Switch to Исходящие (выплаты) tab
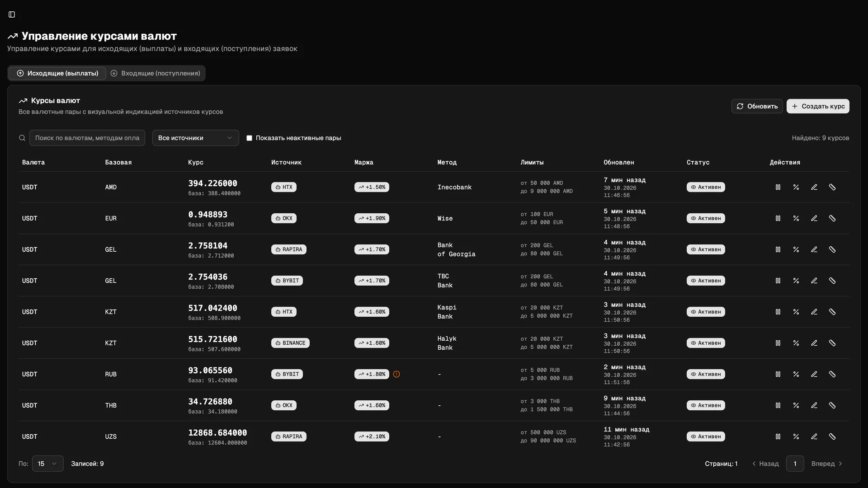The height and width of the screenshot is (488, 868). tap(57, 73)
